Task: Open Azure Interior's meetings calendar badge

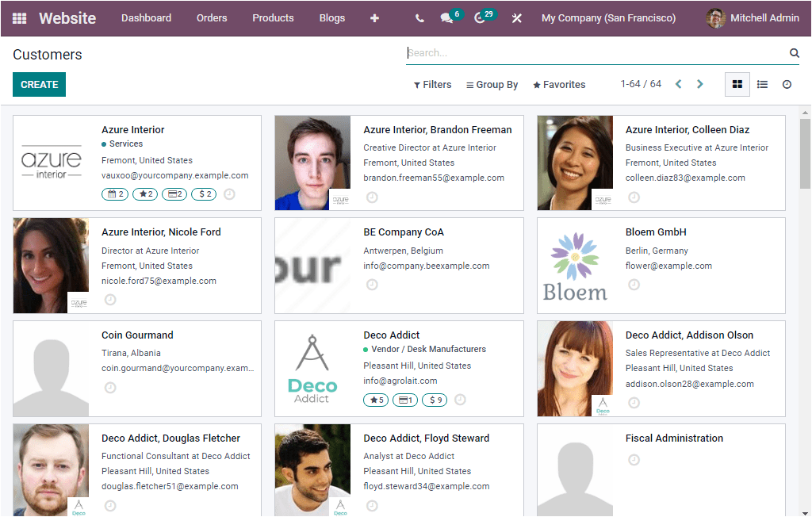Action: [115, 193]
